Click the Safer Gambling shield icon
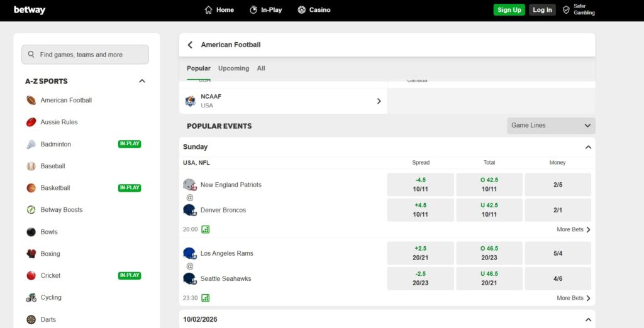The image size is (644, 328). click(566, 10)
